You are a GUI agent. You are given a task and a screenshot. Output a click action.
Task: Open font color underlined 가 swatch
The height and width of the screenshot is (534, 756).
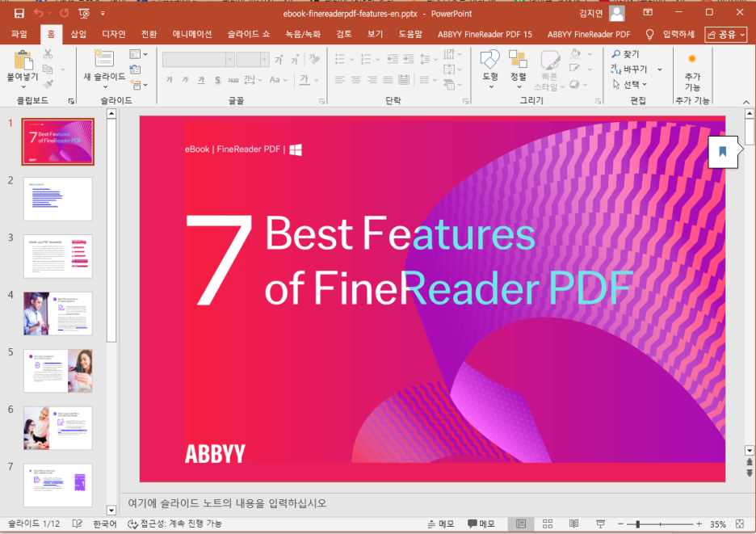[x=304, y=80]
